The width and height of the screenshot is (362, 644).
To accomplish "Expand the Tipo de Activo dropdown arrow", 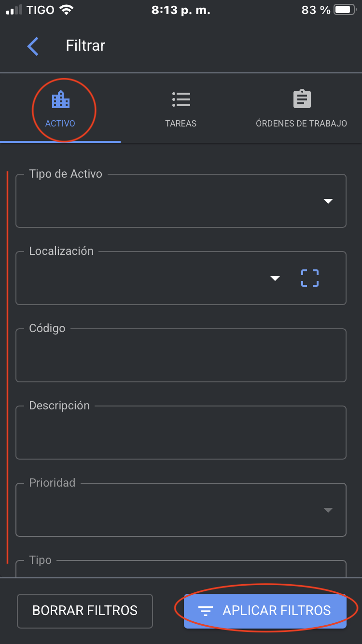I will click(x=328, y=201).
